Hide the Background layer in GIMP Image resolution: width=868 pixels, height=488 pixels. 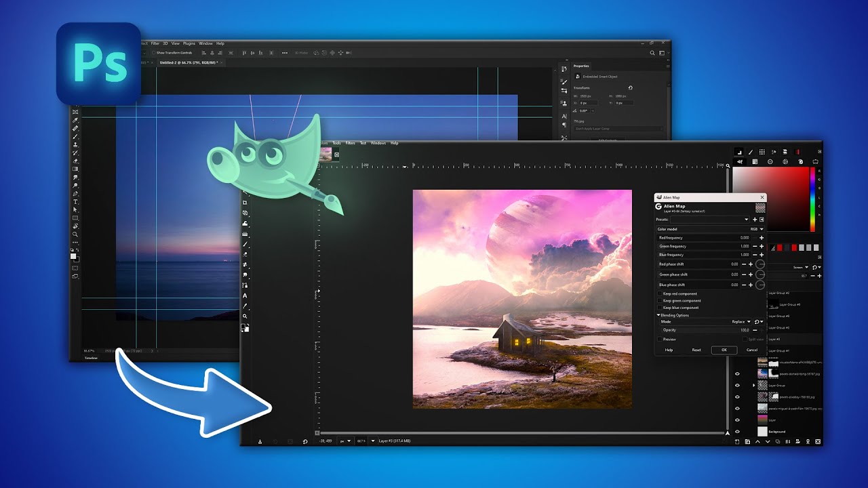click(x=737, y=432)
